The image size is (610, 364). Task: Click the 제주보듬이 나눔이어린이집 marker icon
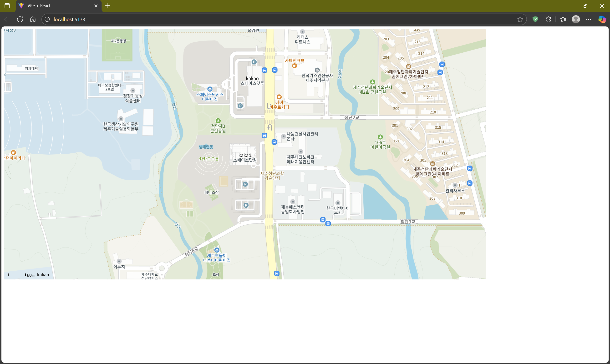click(217, 250)
